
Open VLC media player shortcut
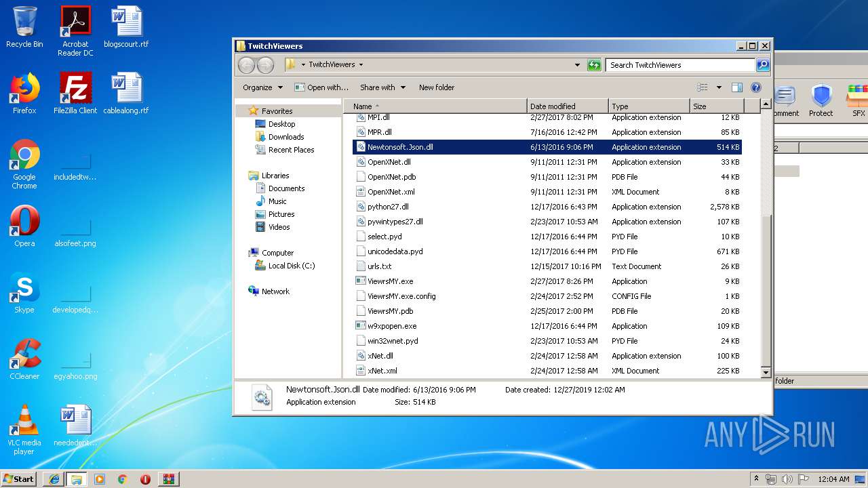point(24,430)
